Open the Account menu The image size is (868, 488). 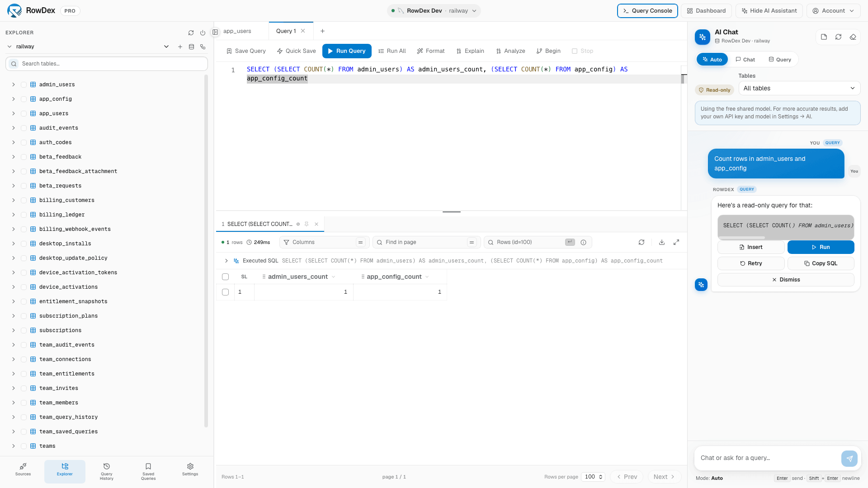833,11
